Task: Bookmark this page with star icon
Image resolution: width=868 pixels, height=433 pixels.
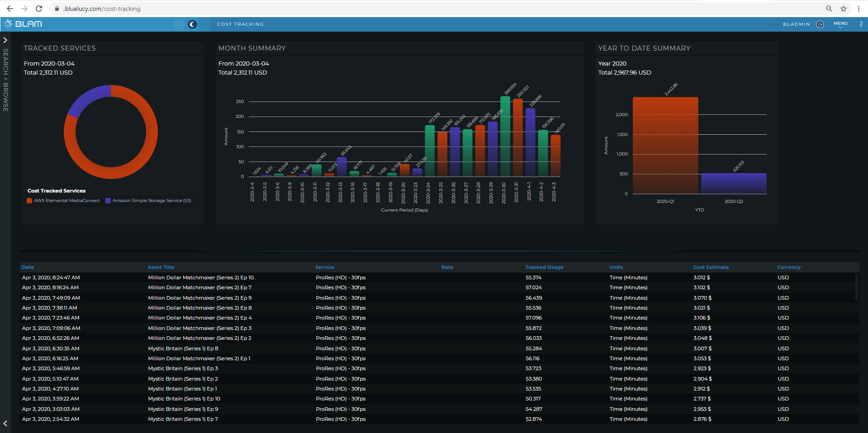Action: [x=844, y=9]
